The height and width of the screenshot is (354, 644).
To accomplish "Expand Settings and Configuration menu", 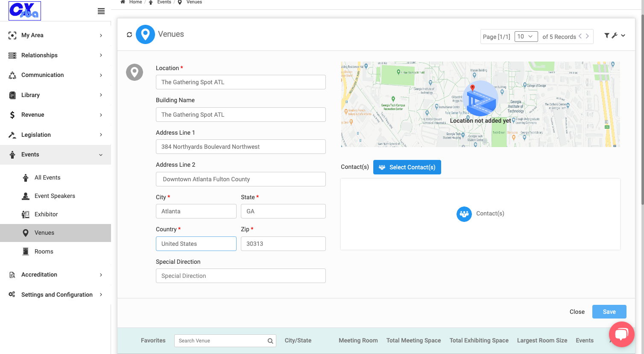I will pos(56,295).
